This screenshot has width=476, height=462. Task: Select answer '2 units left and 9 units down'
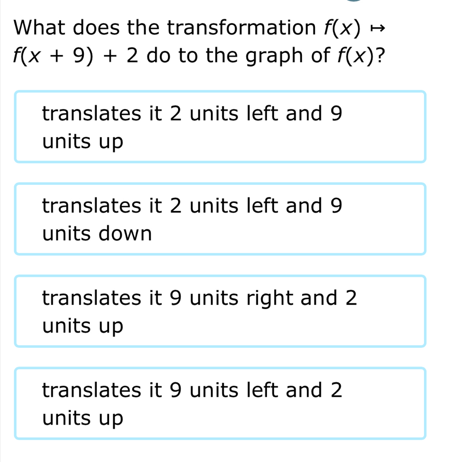coord(220,219)
